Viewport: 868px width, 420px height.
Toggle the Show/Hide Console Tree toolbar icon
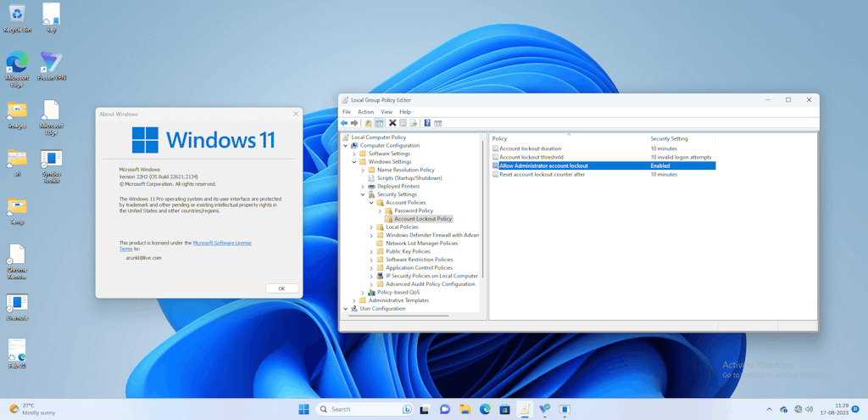pyautogui.click(x=379, y=123)
